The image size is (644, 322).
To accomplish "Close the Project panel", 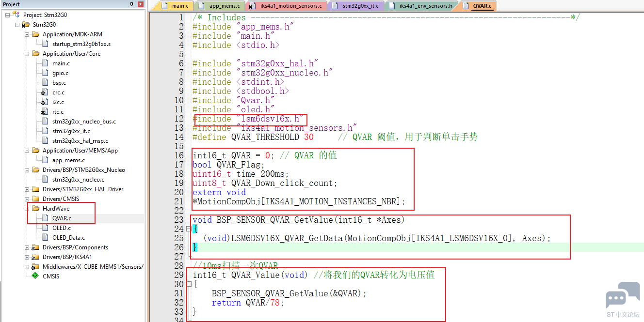I will (x=141, y=4).
